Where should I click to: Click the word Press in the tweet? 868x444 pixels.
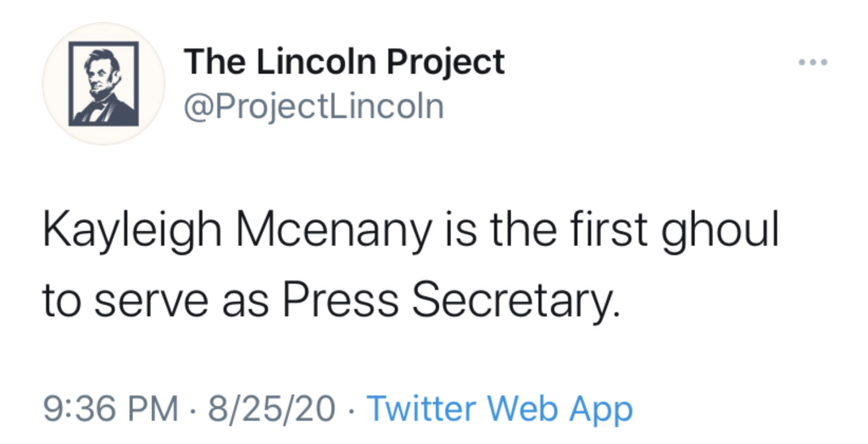(x=340, y=302)
